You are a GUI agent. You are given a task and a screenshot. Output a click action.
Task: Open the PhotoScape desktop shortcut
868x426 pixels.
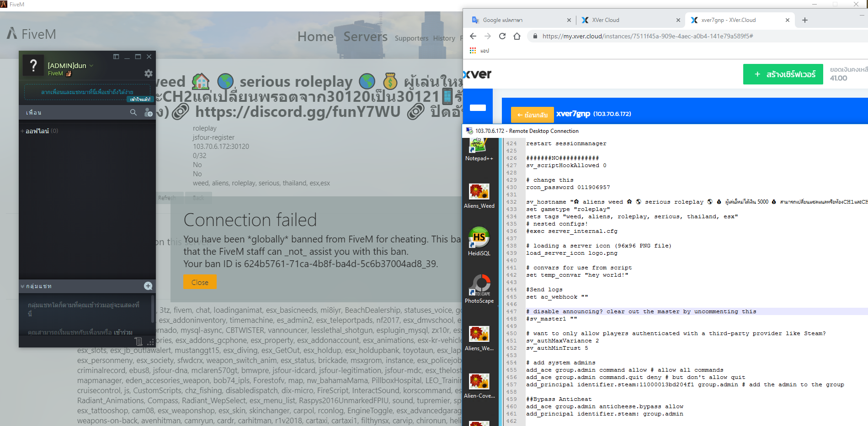479,289
